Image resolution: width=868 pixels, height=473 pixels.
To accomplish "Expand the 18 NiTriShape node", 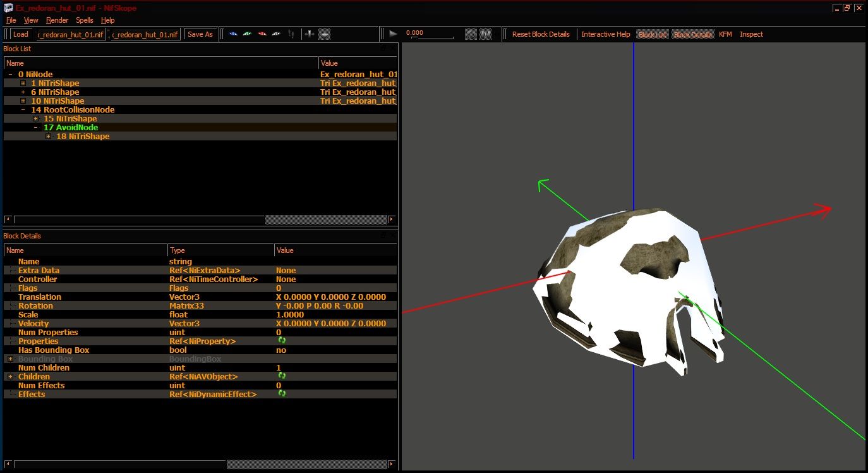I will (48, 137).
